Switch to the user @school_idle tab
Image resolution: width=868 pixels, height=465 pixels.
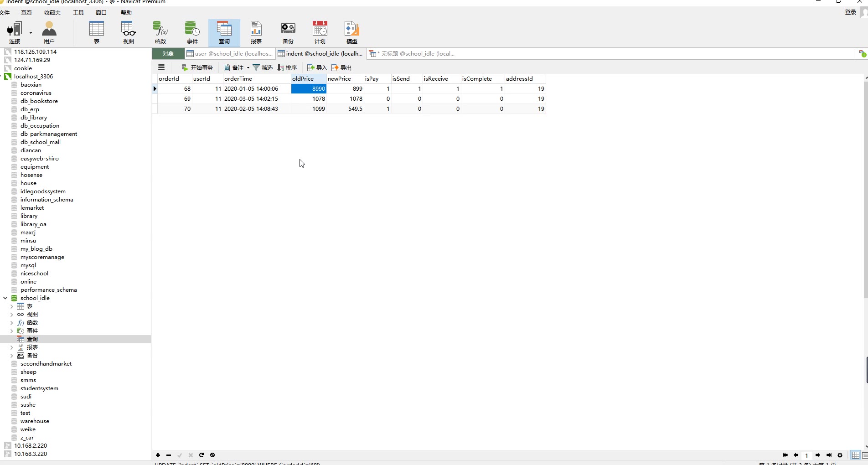click(230, 54)
